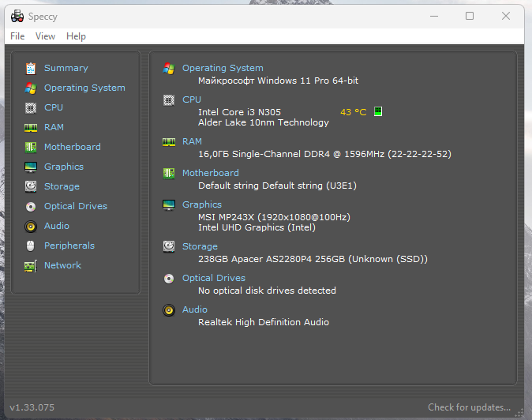
Task: Click the Motherboard icon in sidebar
Action: 31,148
